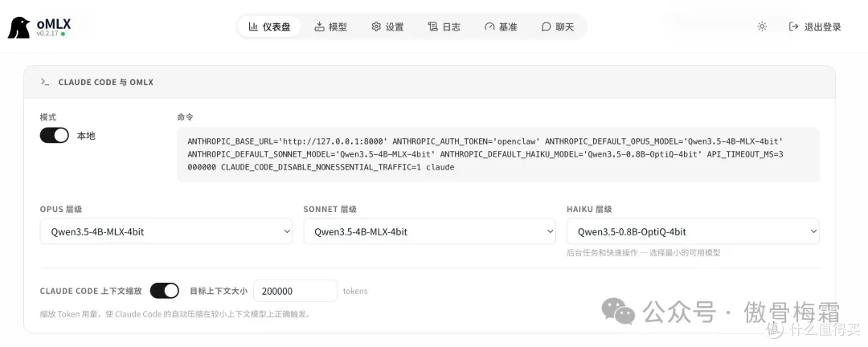
Task: Click the 目标上下文大小 field showing 200000
Action: [295, 291]
